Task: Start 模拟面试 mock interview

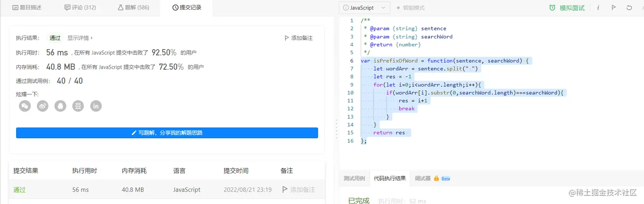Action: pyautogui.click(x=567, y=8)
